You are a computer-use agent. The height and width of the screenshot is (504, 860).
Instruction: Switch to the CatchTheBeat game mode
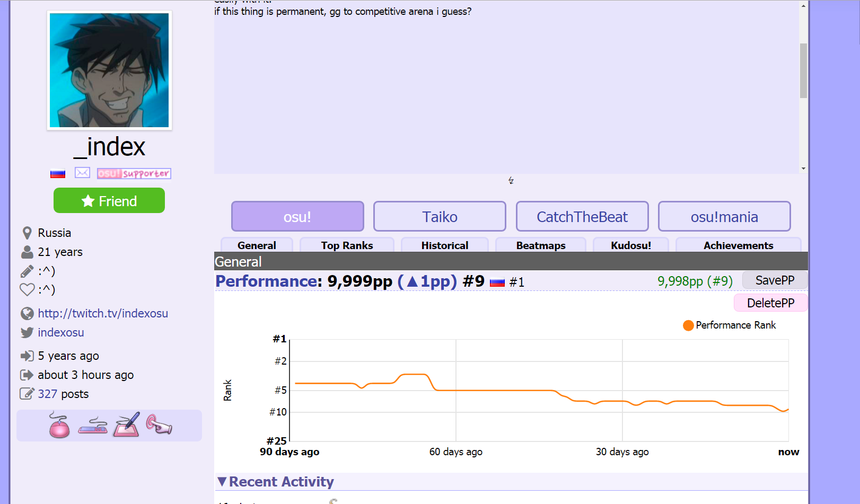(582, 216)
